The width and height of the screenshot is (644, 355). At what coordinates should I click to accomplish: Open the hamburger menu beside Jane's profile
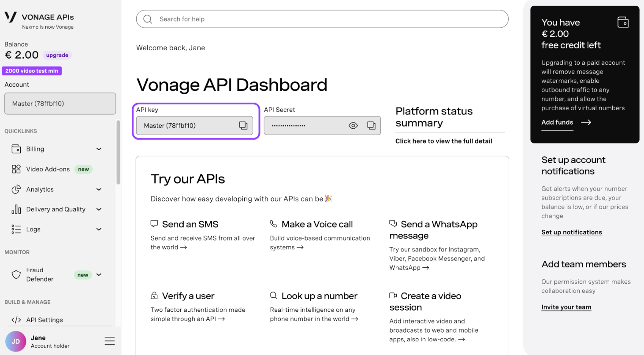pyautogui.click(x=109, y=340)
